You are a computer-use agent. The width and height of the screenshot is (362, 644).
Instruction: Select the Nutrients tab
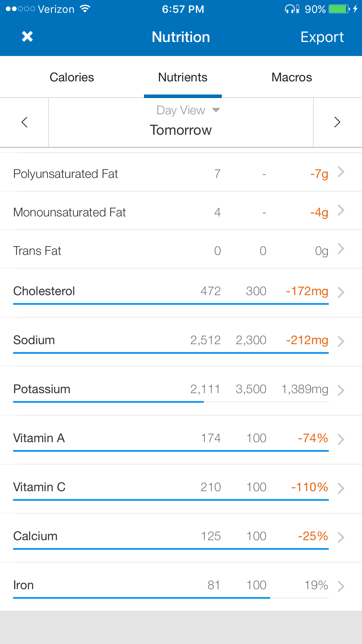(x=183, y=78)
